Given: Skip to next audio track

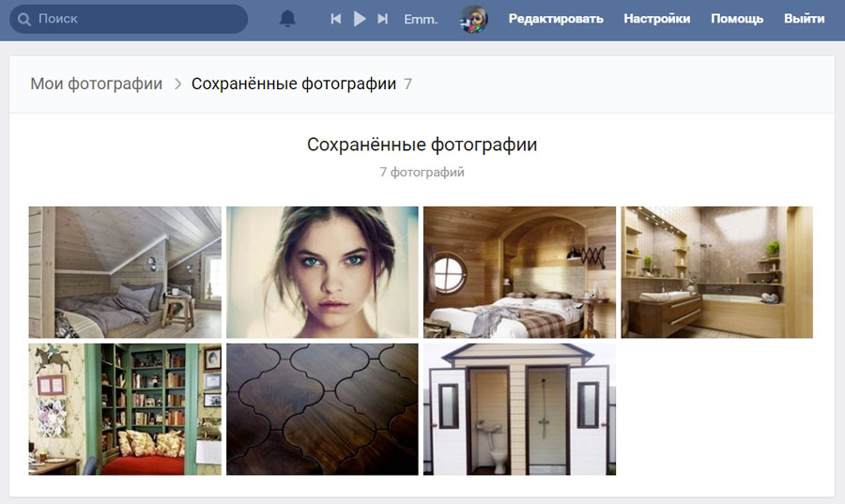Looking at the screenshot, I should point(383,19).
